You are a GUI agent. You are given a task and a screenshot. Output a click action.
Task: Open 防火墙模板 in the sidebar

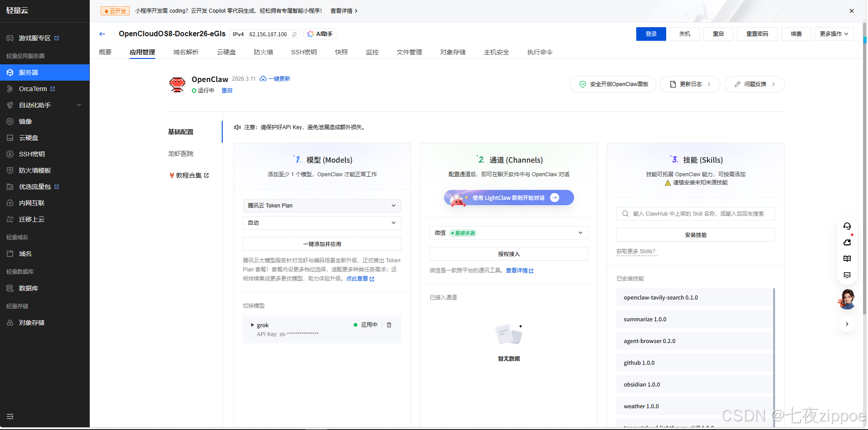coord(35,170)
